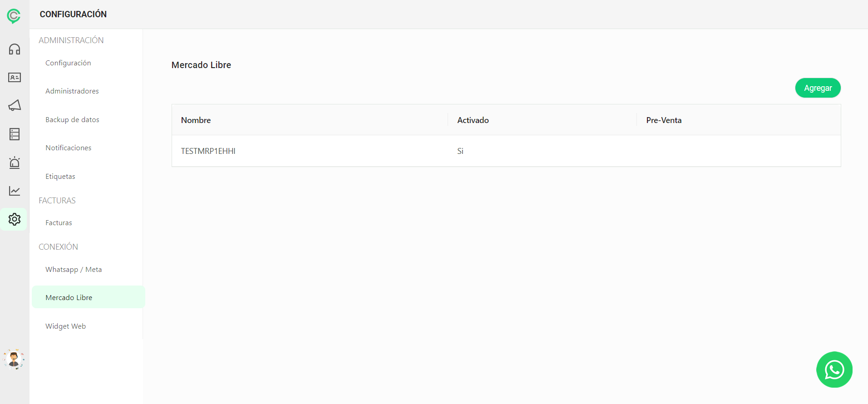Open the headset support icon

15,49
